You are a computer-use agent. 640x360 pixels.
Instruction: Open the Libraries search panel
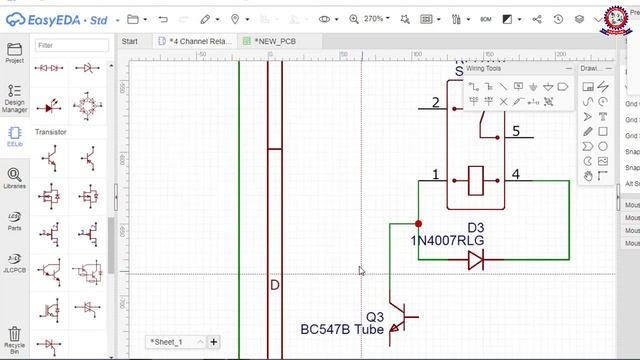14,178
